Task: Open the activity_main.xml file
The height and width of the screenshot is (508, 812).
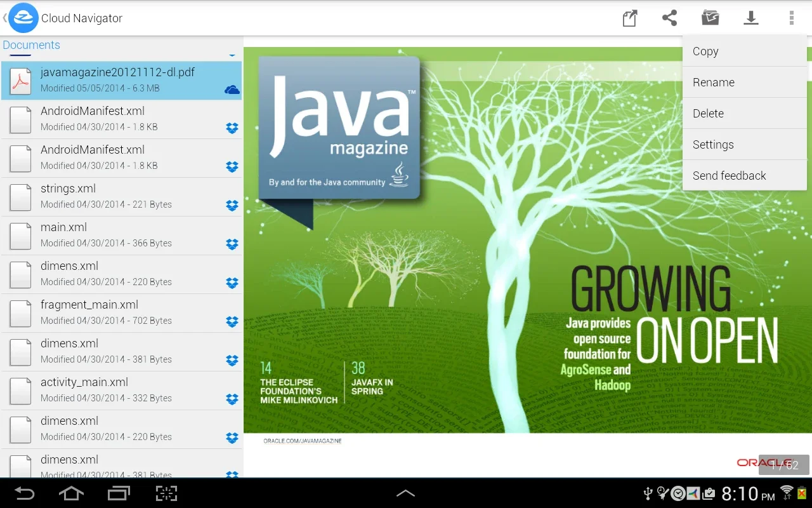Action: click(121, 391)
